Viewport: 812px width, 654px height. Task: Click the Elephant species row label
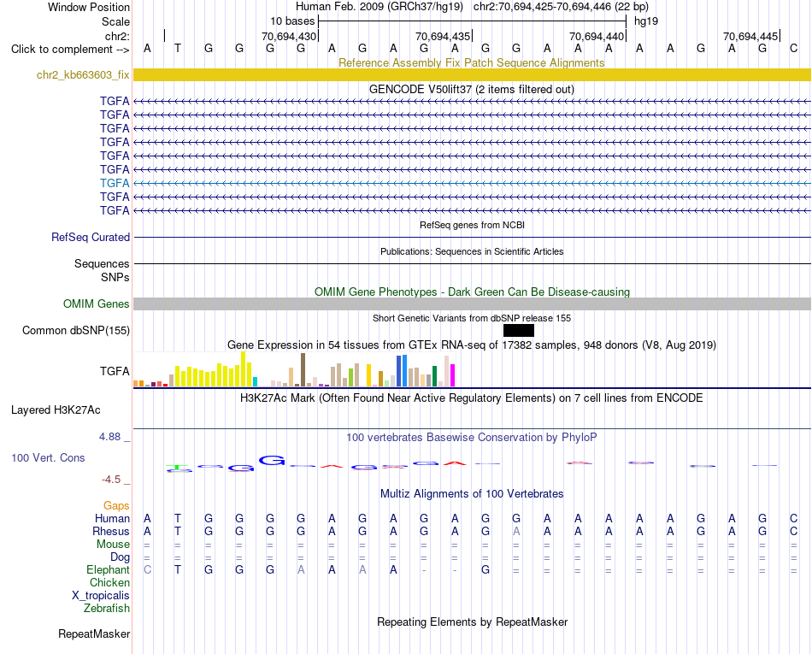coord(108,569)
